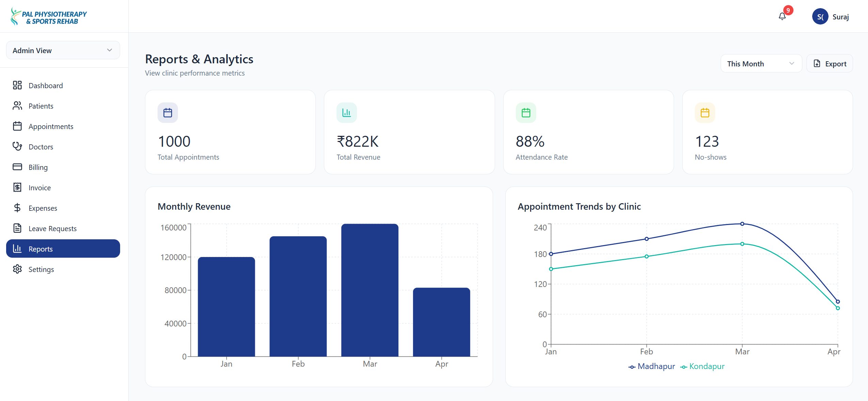Open Settings from sidebar

(x=63, y=269)
